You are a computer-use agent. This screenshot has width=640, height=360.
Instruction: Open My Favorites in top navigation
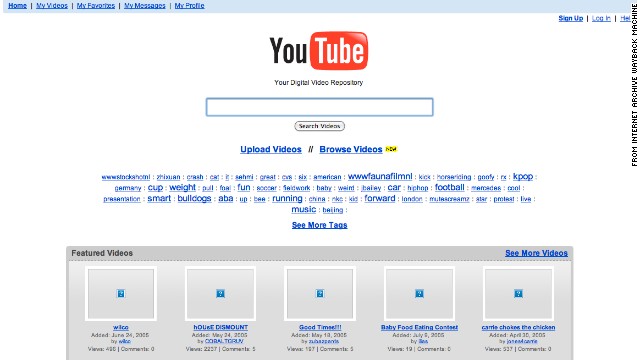click(96, 6)
